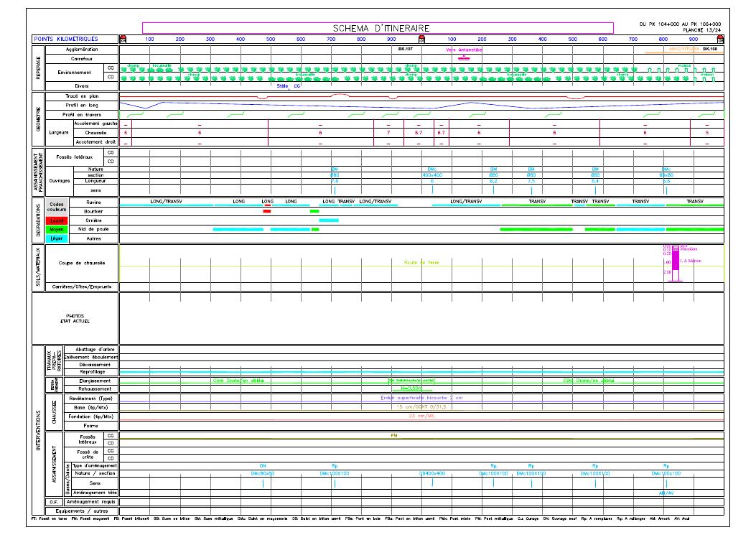756x535 pixels.
Task: Click the red kilometer marker at the left start
Action: click(123, 39)
